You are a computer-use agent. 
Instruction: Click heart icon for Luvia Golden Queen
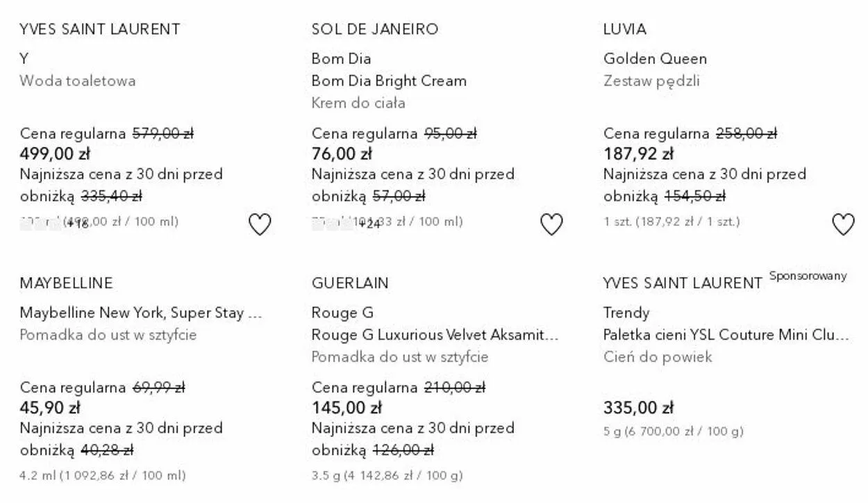(843, 224)
